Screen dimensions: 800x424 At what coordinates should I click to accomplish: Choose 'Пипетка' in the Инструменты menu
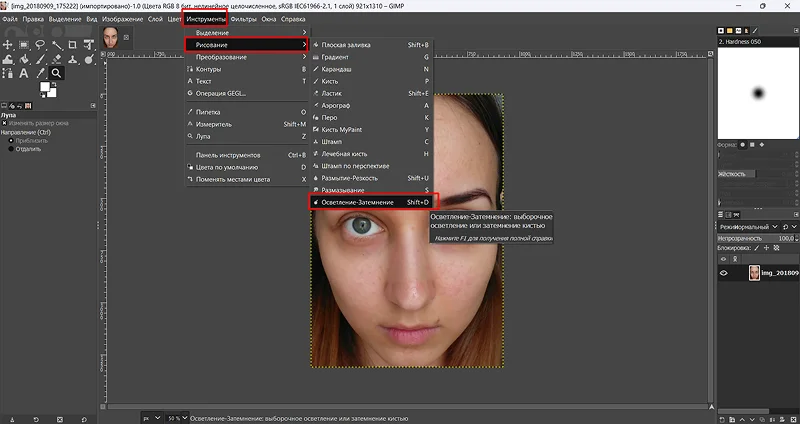pyautogui.click(x=247, y=112)
